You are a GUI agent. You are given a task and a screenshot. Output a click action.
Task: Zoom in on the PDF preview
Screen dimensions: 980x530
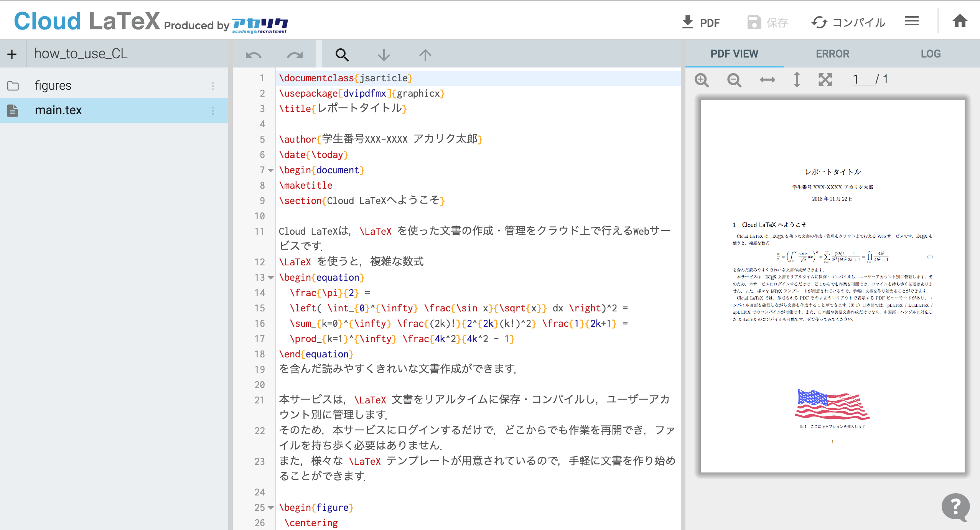pos(702,80)
